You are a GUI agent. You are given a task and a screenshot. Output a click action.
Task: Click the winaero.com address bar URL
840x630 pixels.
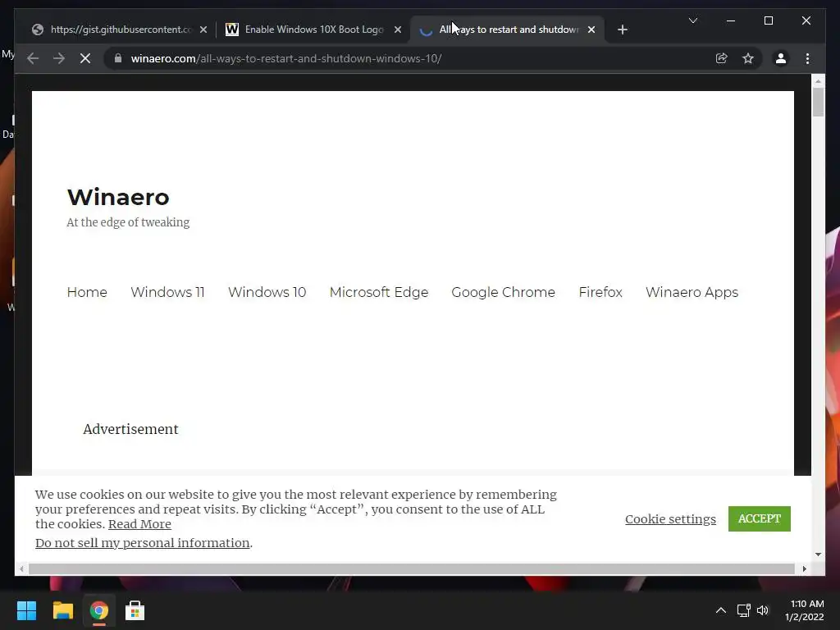click(286, 58)
